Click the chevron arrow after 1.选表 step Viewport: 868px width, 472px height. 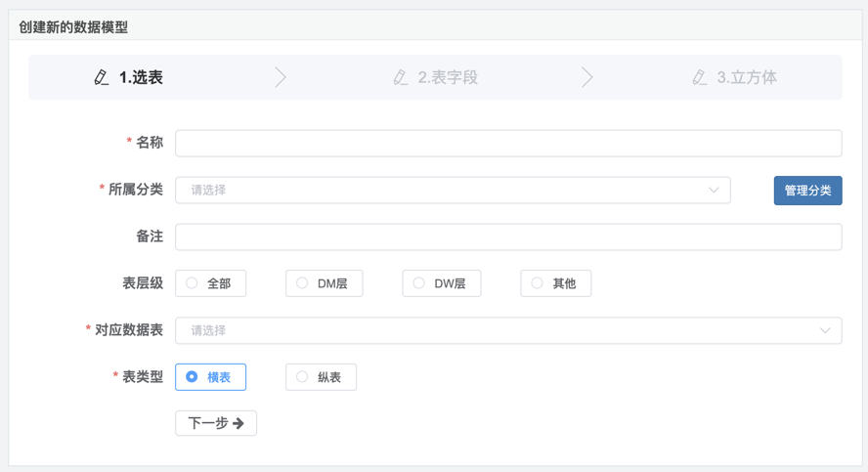tap(281, 77)
